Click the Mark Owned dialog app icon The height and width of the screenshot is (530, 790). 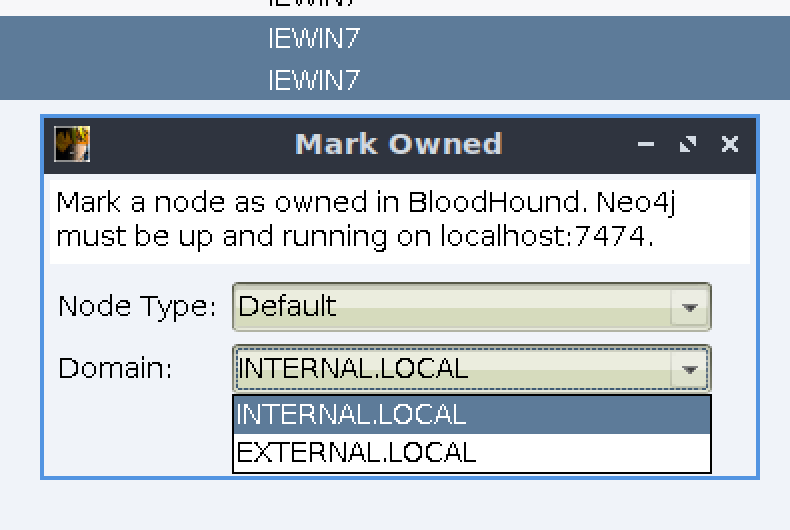72,144
